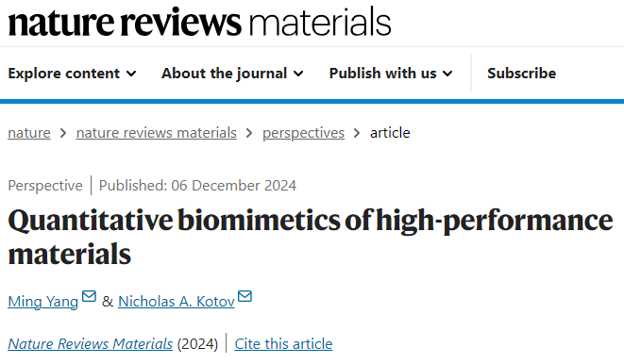Open the perspectives breadcrumb link
624x364 pixels.
[x=303, y=133]
